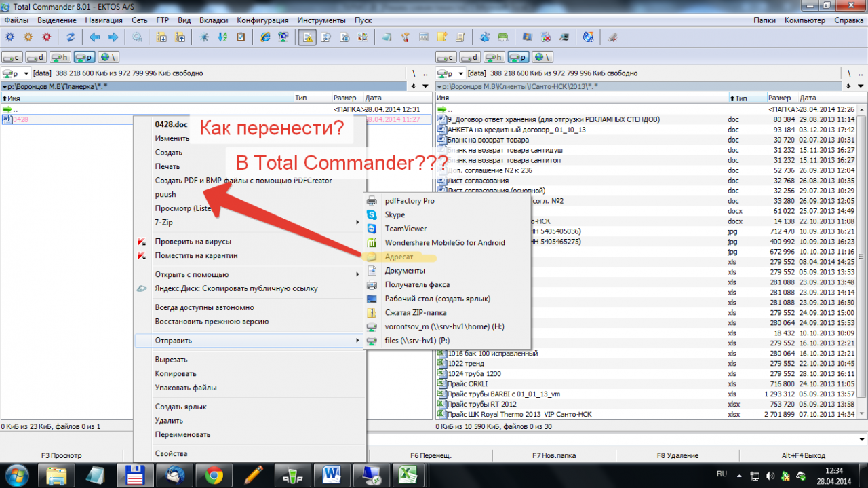This screenshot has height=488, width=868.
Task: Click the refresh (reread source) toolbar icon
Action: click(x=70, y=37)
